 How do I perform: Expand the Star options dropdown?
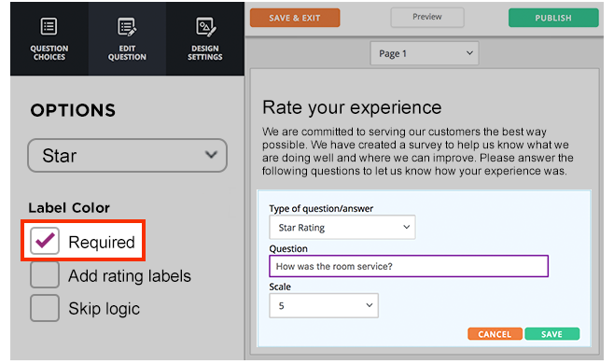coord(127,155)
